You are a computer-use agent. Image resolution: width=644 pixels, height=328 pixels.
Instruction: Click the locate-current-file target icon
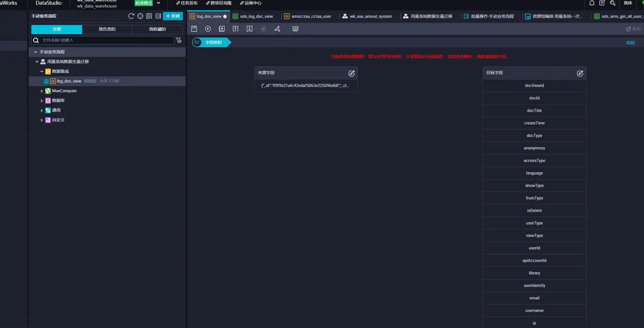(140, 16)
